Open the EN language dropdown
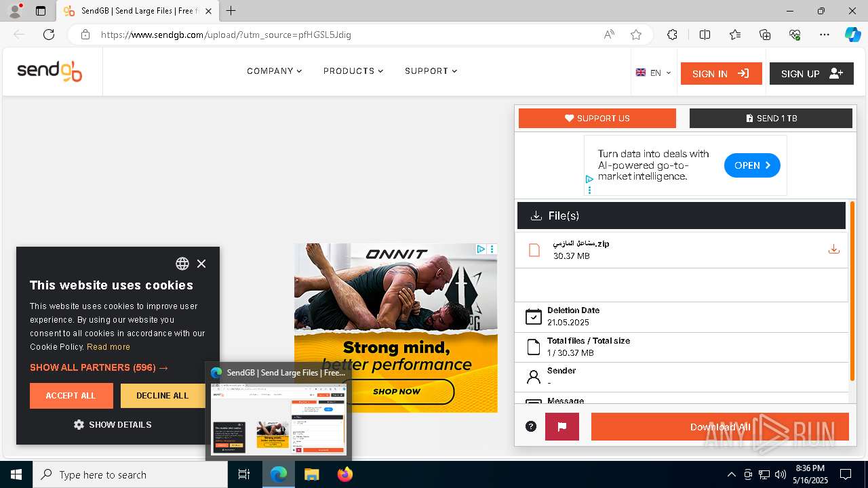The width and height of the screenshot is (868, 488). click(653, 73)
